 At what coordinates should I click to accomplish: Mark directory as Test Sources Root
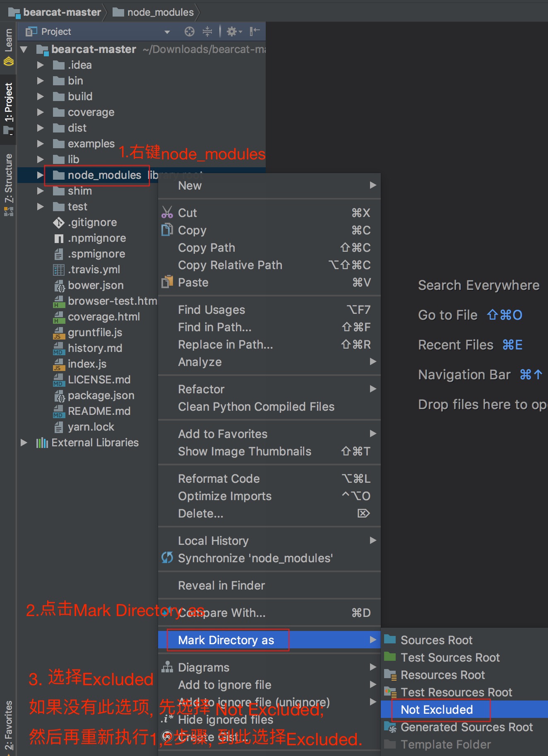tap(450, 657)
